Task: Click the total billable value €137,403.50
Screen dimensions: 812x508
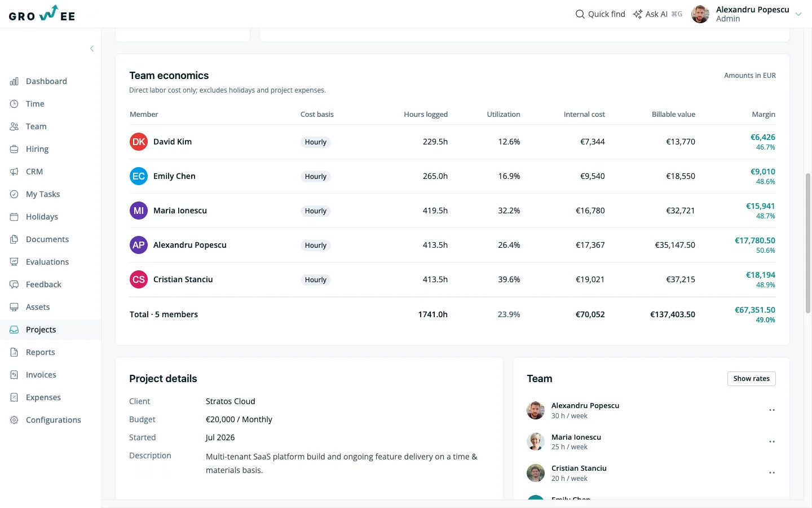Action: [673, 314]
